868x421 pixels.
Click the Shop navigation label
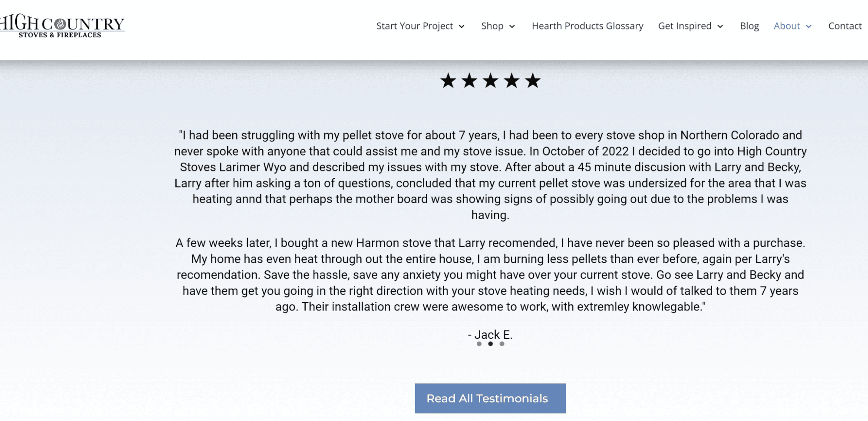click(x=493, y=26)
